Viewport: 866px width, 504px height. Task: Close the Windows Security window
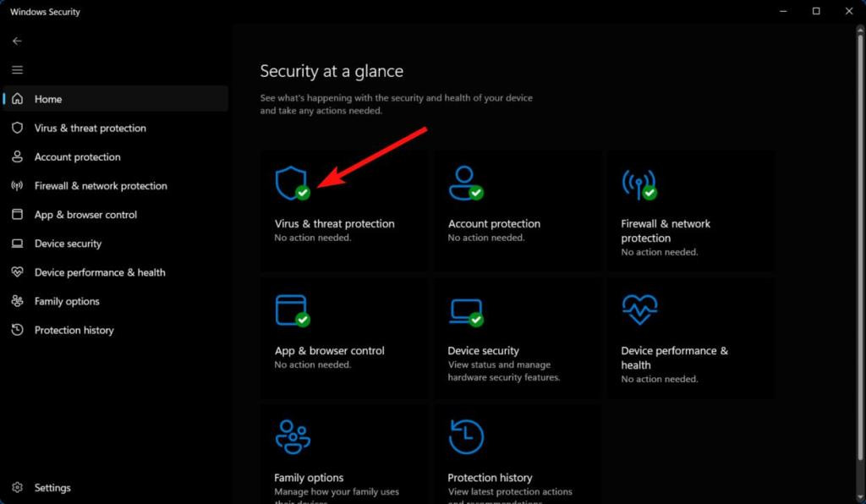tap(849, 11)
